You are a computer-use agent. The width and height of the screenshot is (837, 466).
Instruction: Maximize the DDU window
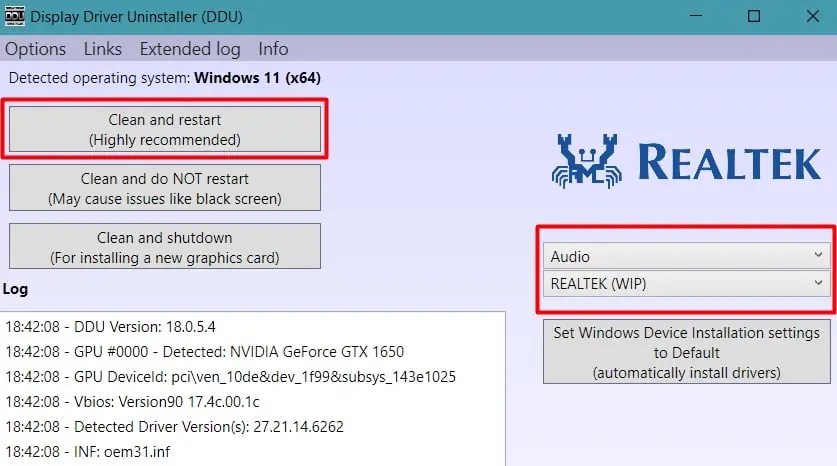pos(754,16)
